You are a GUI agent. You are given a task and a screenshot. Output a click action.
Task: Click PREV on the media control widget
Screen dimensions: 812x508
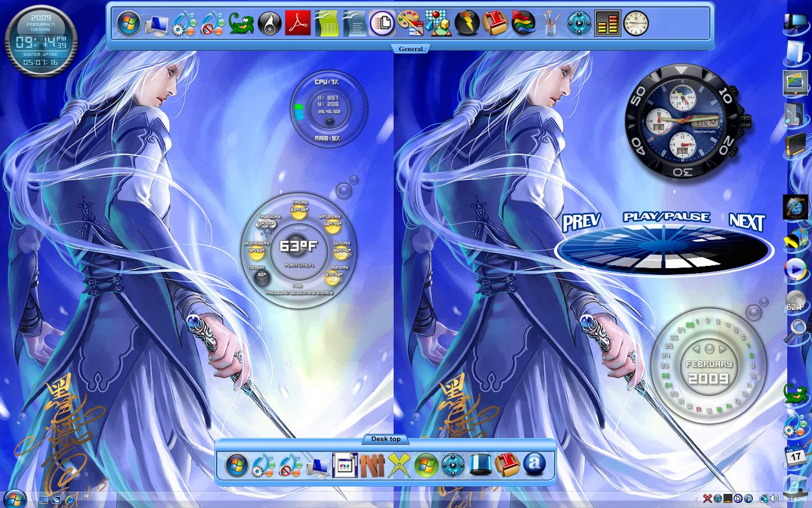click(x=581, y=222)
